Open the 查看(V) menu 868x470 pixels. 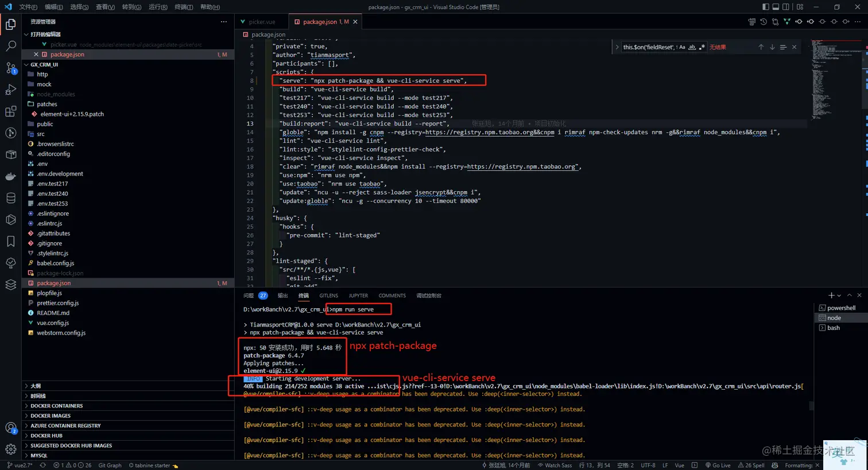click(105, 7)
